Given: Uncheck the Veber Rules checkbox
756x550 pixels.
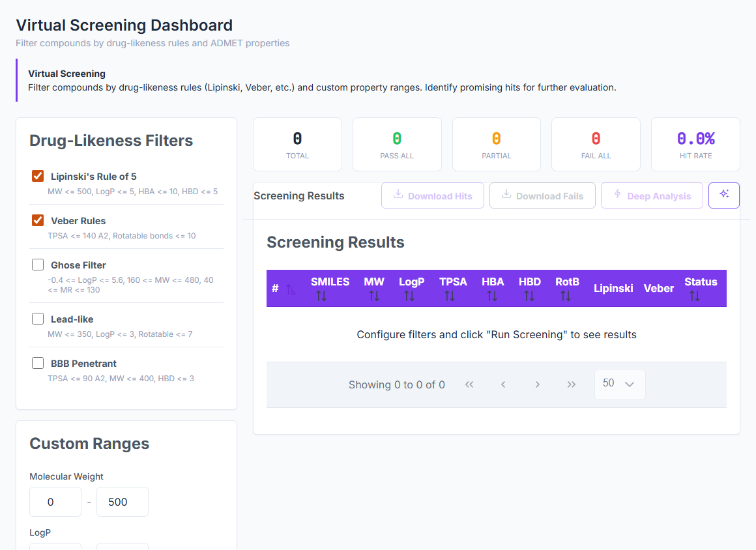Looking at the screenshot, I should [38, 221].
